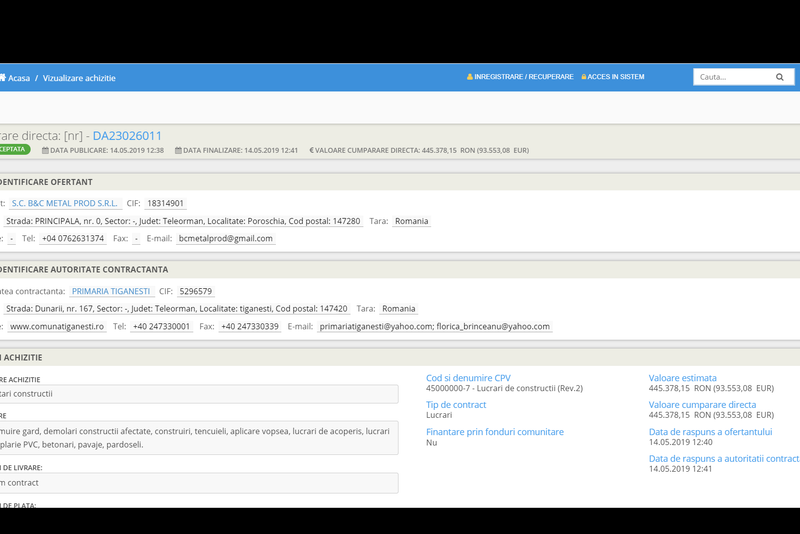Open acquisition number DA23026011
The height and width of the screenshot is (534, 800).
(127, 135)
